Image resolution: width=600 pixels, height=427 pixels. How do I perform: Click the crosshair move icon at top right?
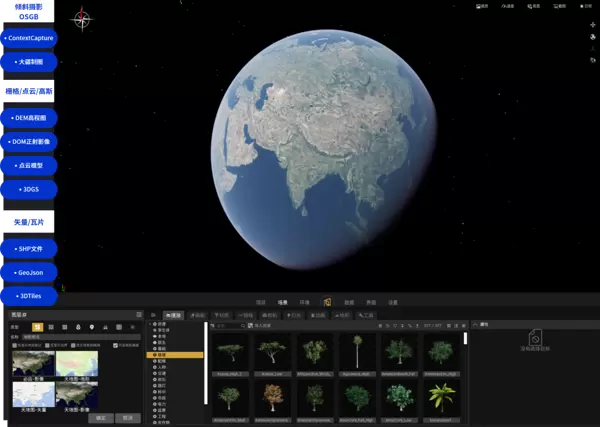[x=592, y=25]
